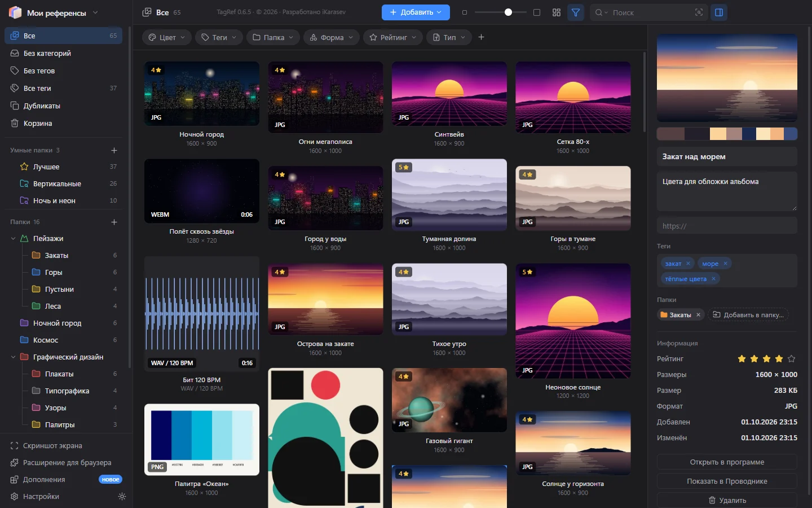Toggle the filter bar funnel icon
The height and width of the screenshot is (508, 812).
click(576, 12)
